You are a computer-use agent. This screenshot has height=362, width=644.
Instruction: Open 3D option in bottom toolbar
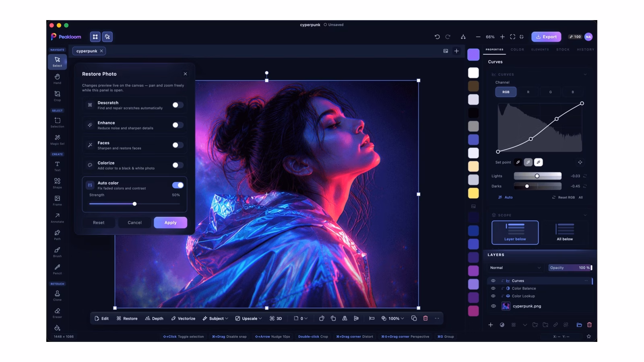click(x=276, y=318)
